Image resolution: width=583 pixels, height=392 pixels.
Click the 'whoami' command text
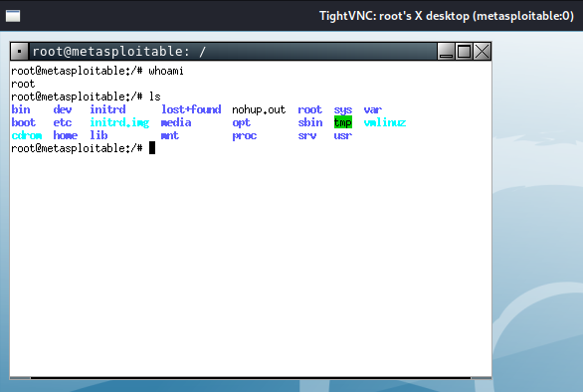pos(166,71)
